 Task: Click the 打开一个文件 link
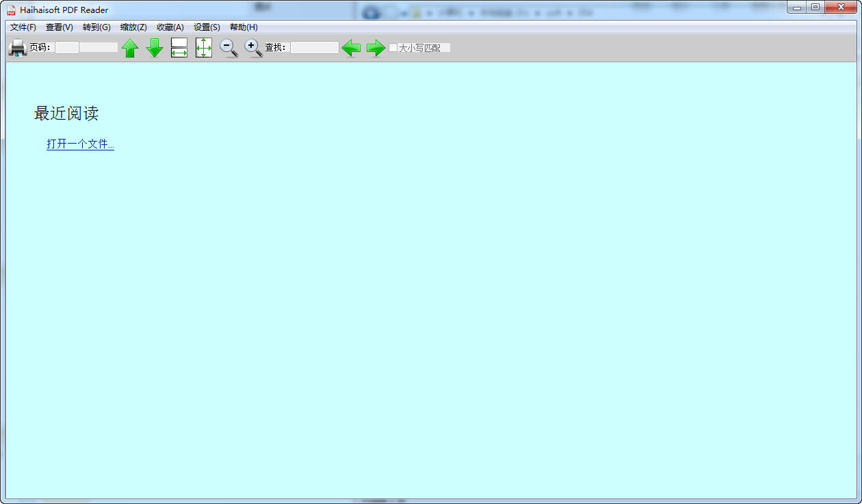tap(80, 144)
